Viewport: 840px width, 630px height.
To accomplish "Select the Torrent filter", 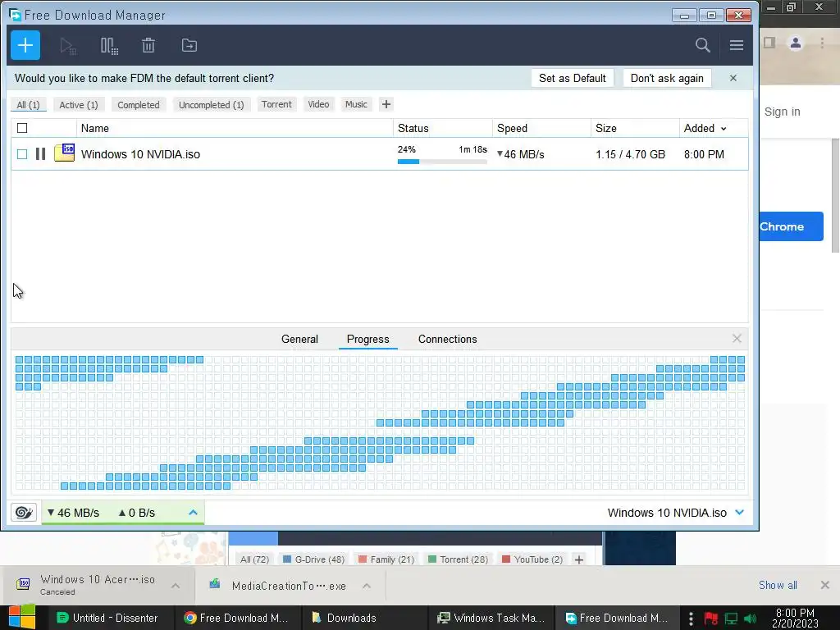I will (276, 104).
